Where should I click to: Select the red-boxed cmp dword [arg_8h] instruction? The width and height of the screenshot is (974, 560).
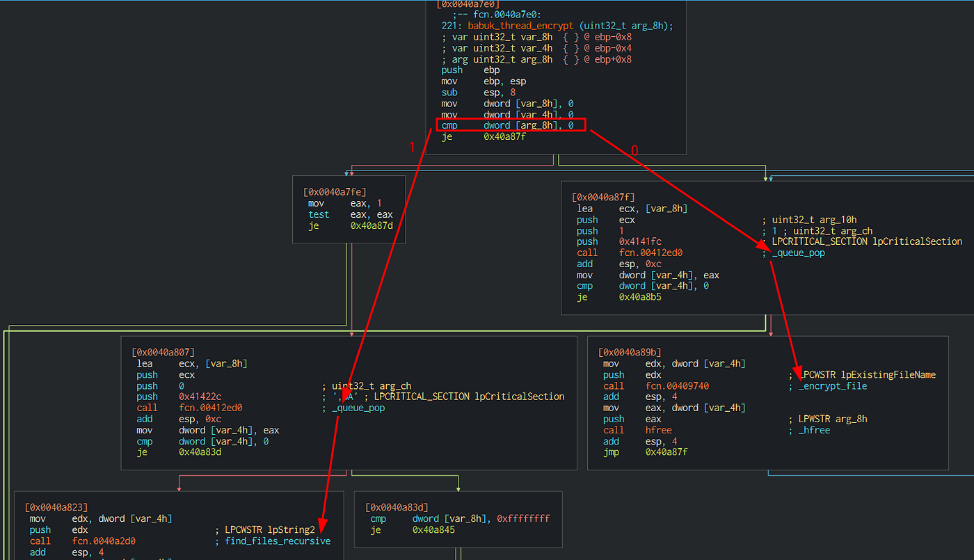pos(511,125)
